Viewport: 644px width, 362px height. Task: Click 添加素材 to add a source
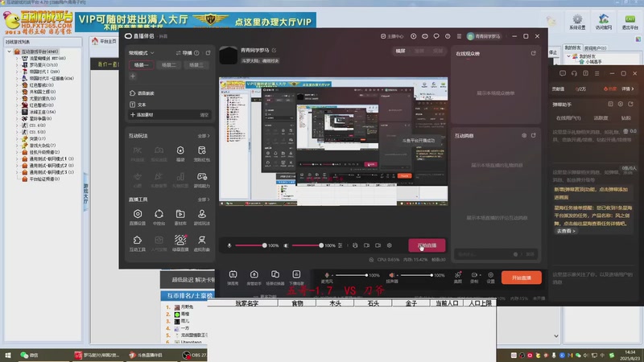click(142, 115)
